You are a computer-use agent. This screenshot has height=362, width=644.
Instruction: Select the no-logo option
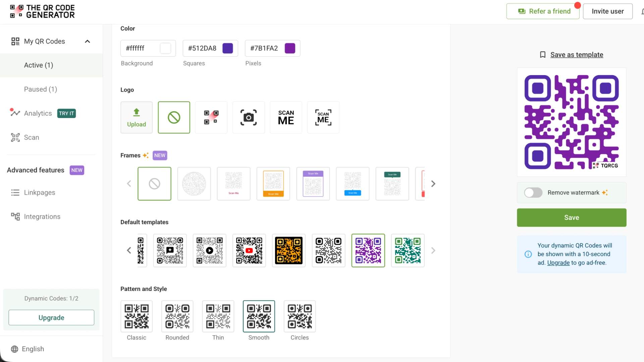coord(174,117)
